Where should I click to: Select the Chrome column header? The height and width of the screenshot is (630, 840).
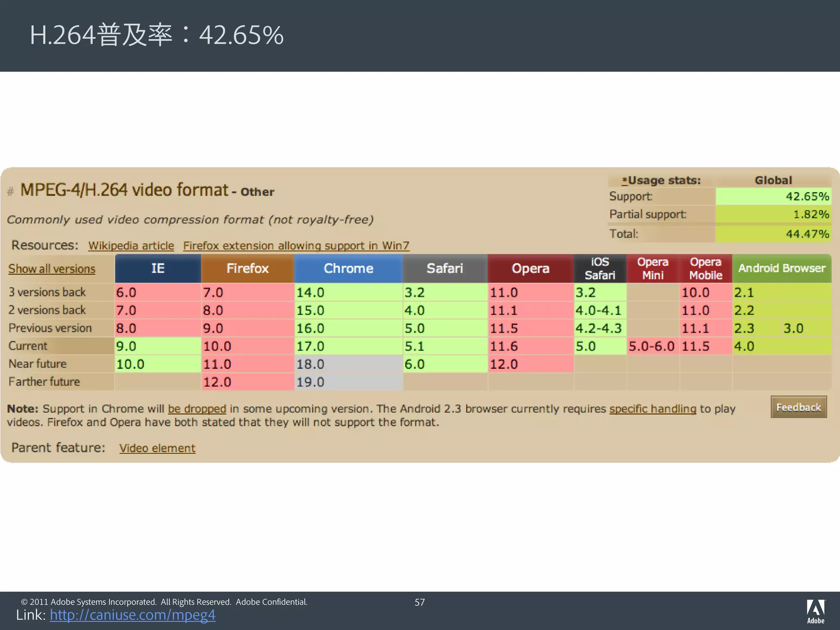coord(348,268)
